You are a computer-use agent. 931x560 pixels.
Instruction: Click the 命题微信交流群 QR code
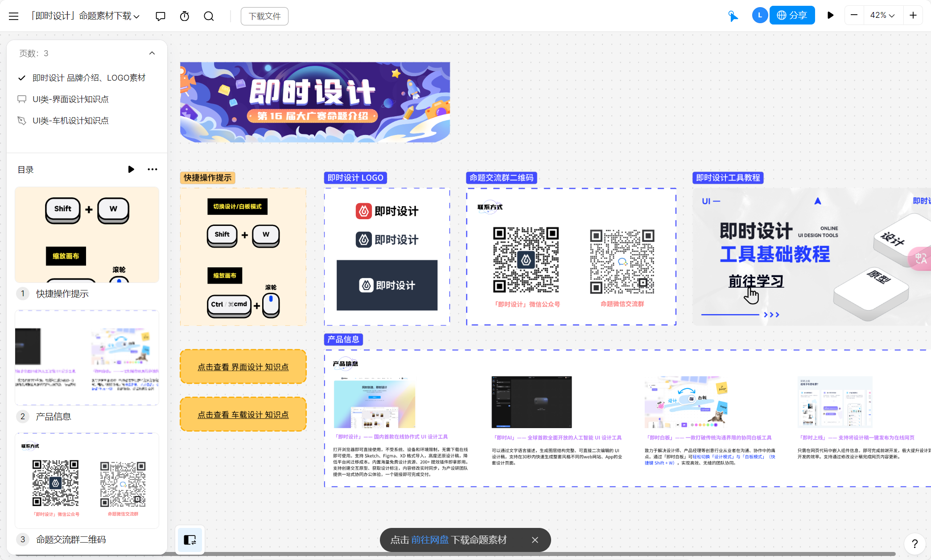pos(622,262)
